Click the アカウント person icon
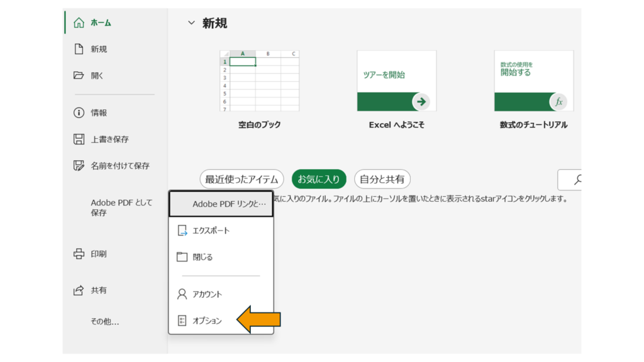The image size is (644, 362). (182, 294)
